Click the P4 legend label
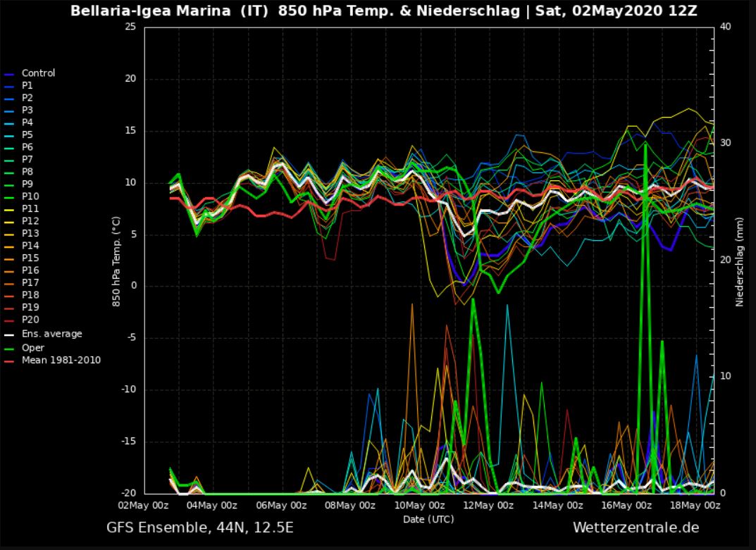 27,123
